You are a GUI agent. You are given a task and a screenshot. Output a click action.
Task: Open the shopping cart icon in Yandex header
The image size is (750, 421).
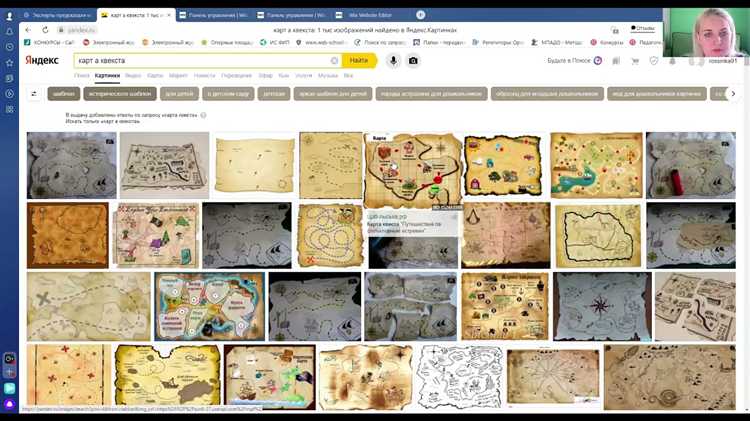pos(635,61)
